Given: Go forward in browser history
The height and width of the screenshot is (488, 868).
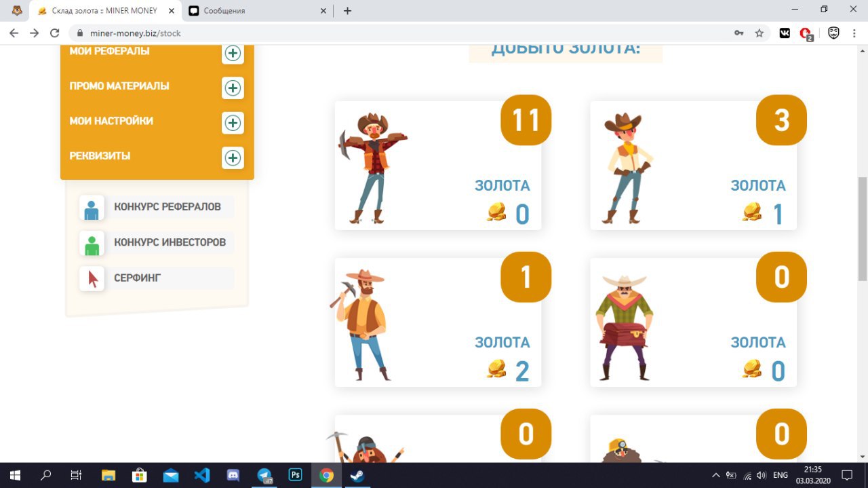Looking at the screenshot, I should (35, 33).
